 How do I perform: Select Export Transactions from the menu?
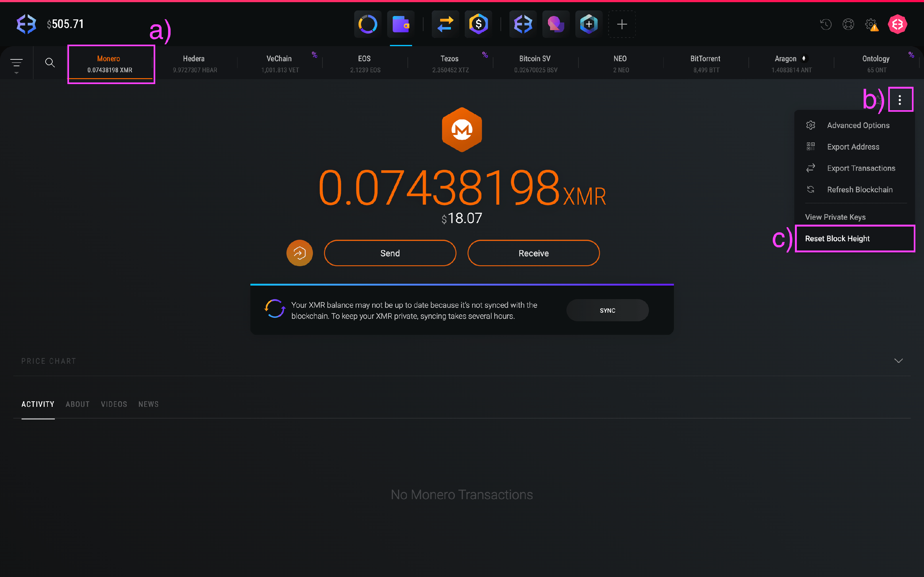point(861,168)
